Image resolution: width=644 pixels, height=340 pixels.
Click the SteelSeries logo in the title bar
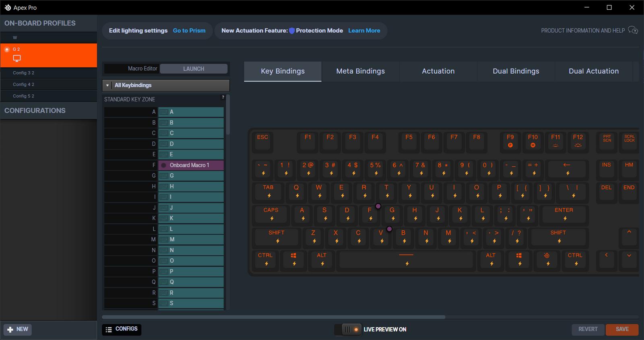(x=8, y=8)
